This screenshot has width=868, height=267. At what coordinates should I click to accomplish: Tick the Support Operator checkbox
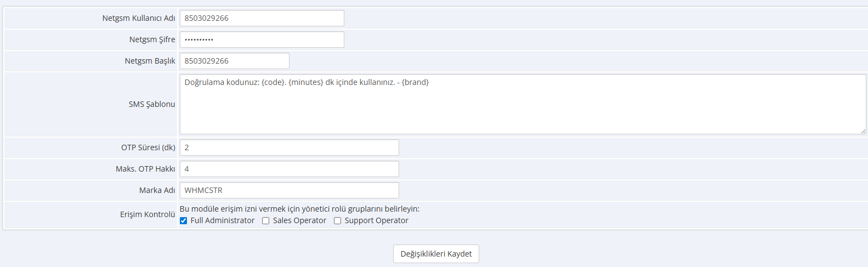coord(338,220)
